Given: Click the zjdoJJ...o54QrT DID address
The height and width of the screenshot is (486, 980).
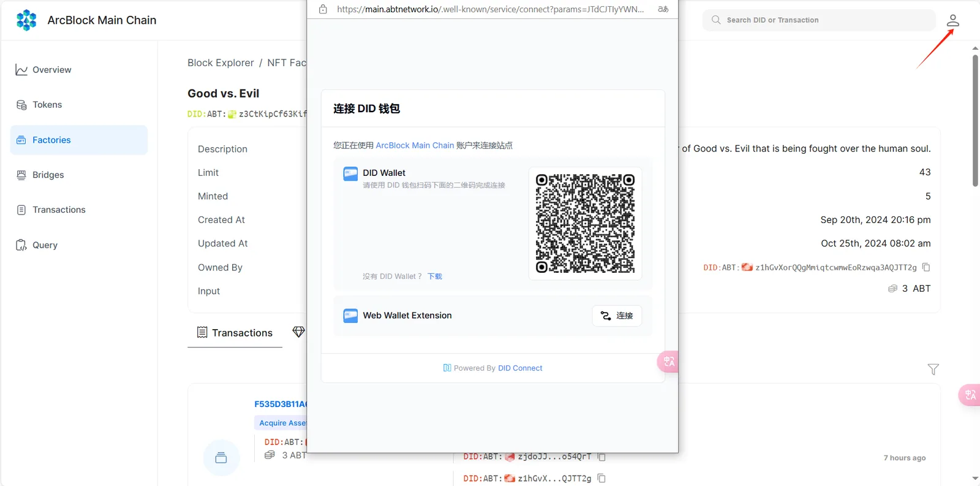Looking at the screenshot, I should coord(527,457).
